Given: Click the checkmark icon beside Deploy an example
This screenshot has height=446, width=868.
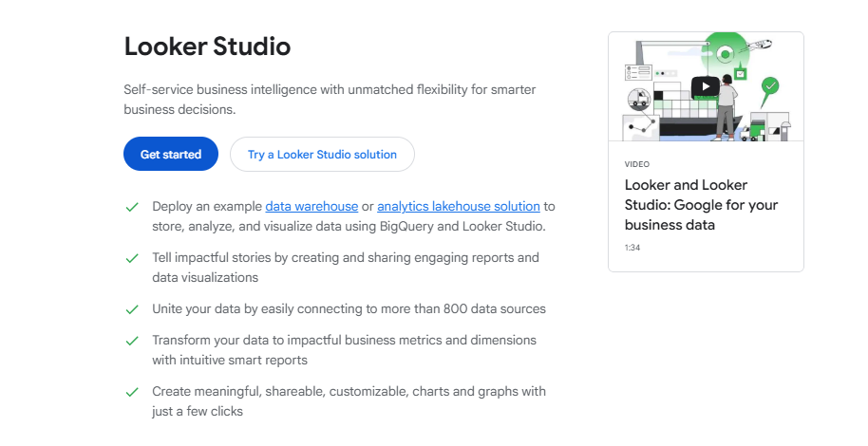Looking at the screenshot, I should 131,206.
